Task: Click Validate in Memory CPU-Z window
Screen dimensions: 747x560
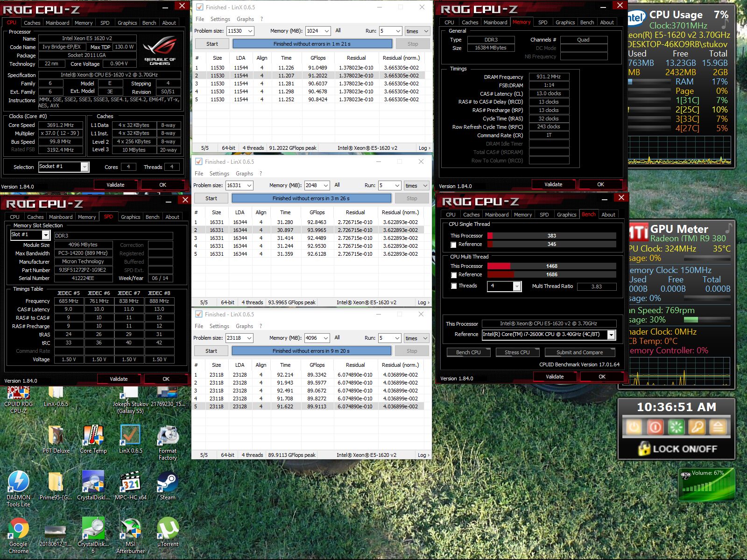Action: [x=553, y=184]
